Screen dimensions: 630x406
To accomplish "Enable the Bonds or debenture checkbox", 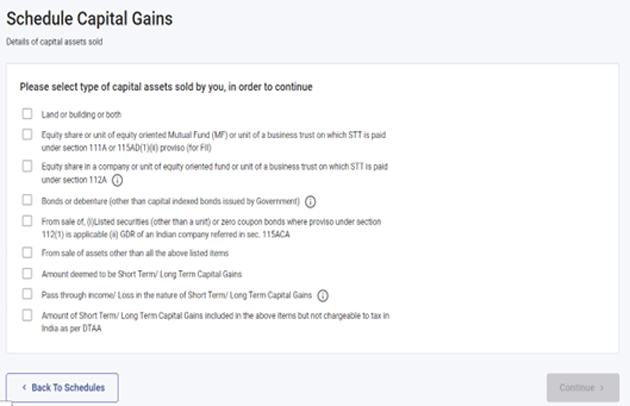I will pyautogui.click(x=27, y=200).
